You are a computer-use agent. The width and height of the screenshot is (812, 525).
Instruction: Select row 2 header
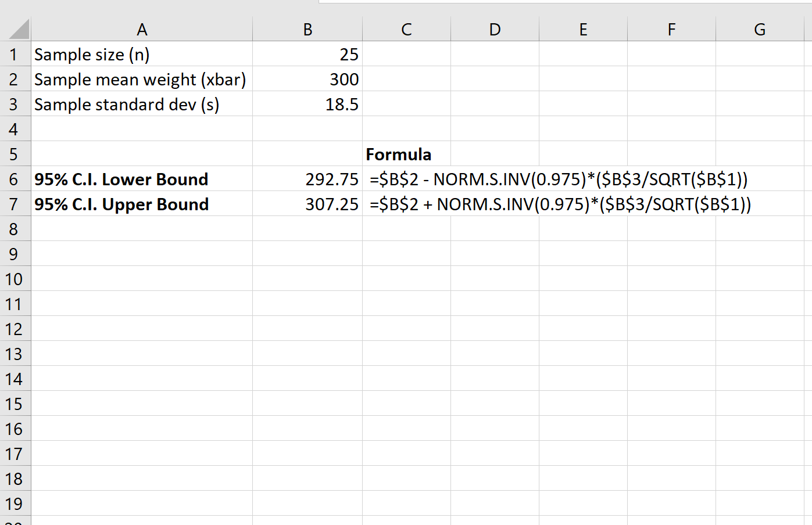[x=15, y=79]
